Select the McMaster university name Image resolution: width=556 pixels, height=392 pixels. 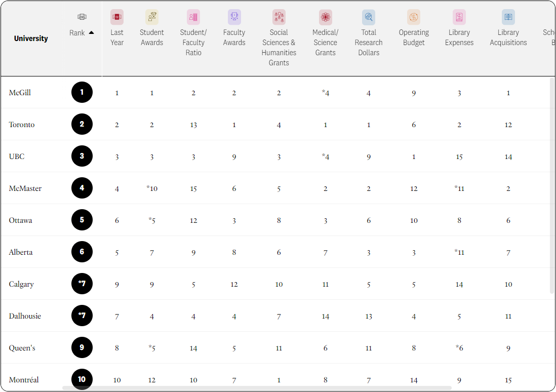pos(25,188)
